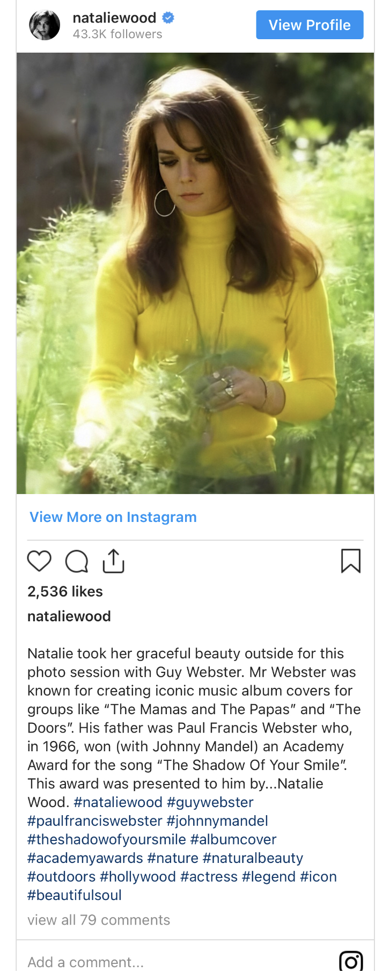Viewport: 390px width, 980px height.
Task: Open comments via speech bubble icon
Action: [x=77, y=561]
